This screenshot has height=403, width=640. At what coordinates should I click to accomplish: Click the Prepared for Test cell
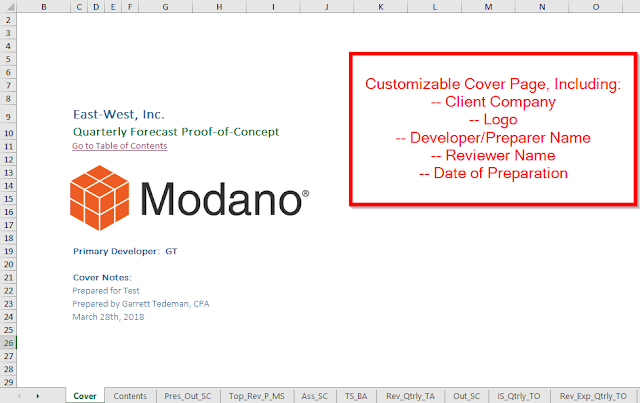pyautogui.click(x=106, y=291)
